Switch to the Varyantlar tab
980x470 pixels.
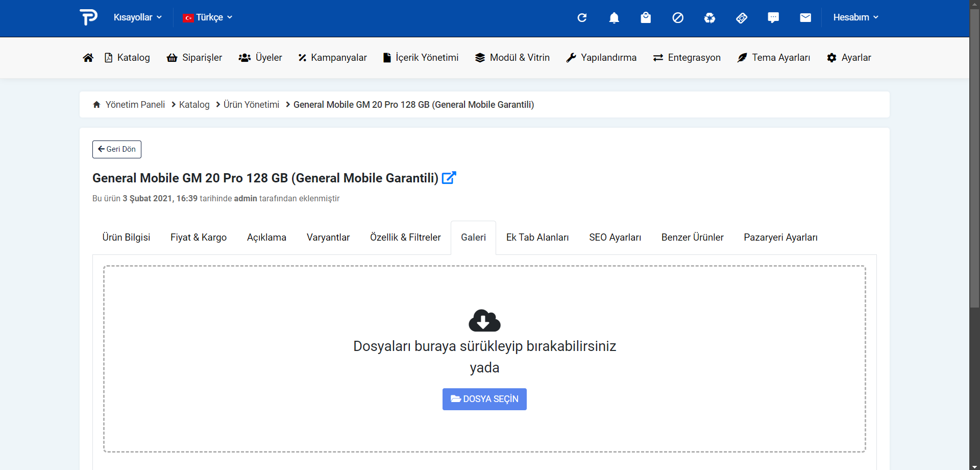[328, 238]
